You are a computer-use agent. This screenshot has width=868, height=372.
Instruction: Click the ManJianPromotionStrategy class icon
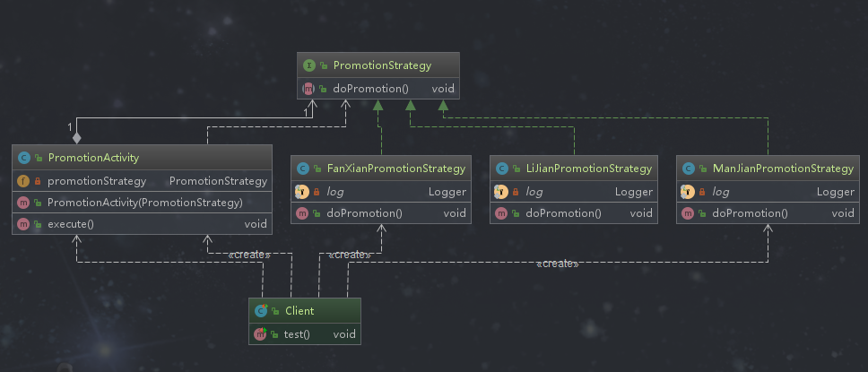point(688,169)
